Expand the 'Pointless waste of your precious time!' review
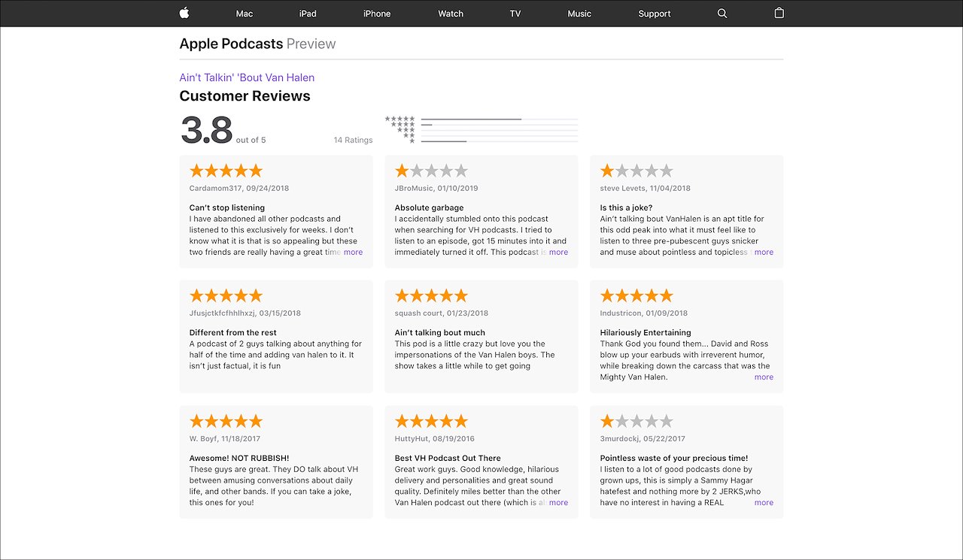Screen dimensions: 963x560 (x=764, y=503)
